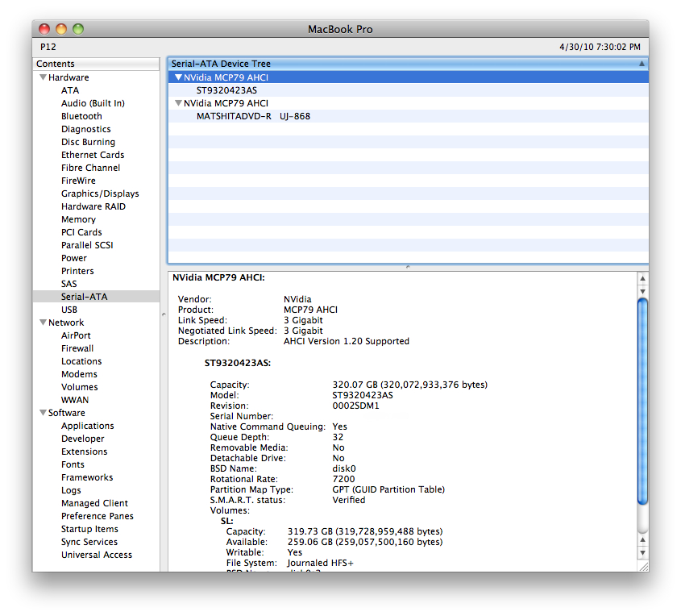Open USB hardware category

[69, 310]
